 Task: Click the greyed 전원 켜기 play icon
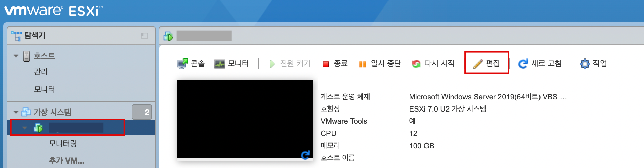click(x=272, y=64)
